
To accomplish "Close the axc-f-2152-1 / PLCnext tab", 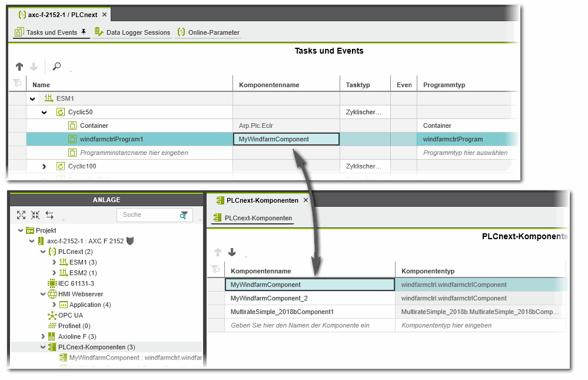I will [x=104, y=14].
